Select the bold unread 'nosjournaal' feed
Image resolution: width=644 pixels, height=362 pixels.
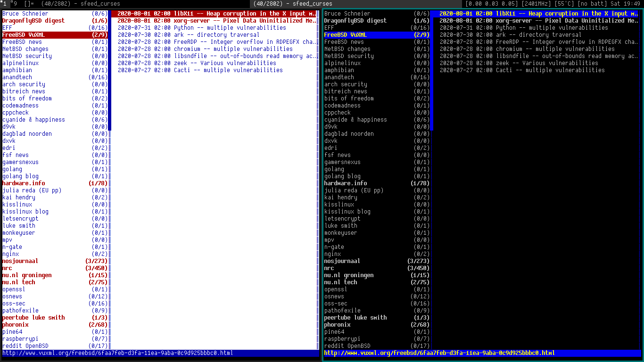[x=20, y=261]
